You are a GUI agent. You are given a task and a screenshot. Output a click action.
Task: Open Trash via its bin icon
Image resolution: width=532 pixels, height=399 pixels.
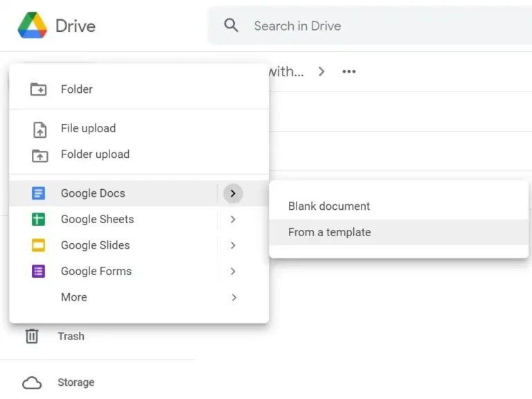[x=32, y=336]
